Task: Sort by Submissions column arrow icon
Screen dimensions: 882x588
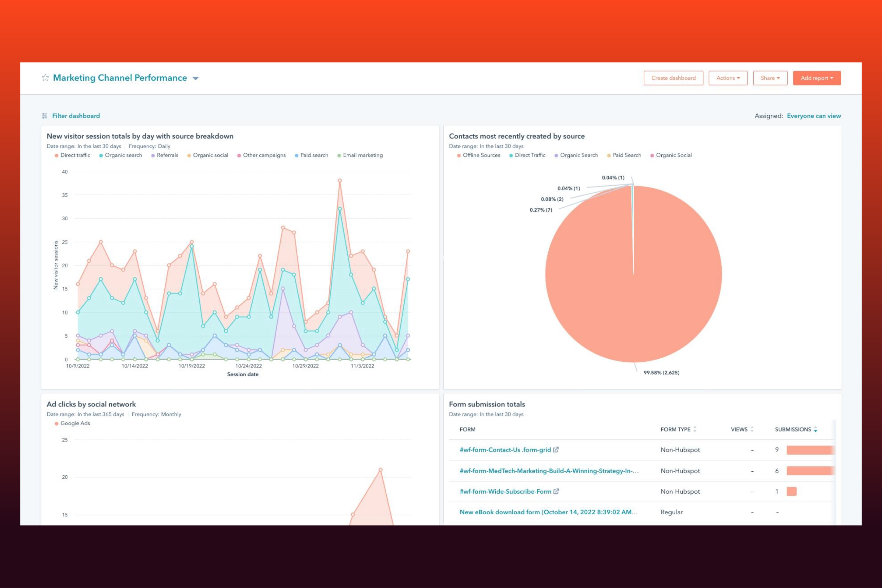Action: pyautogui.click(x=815, y=429)
